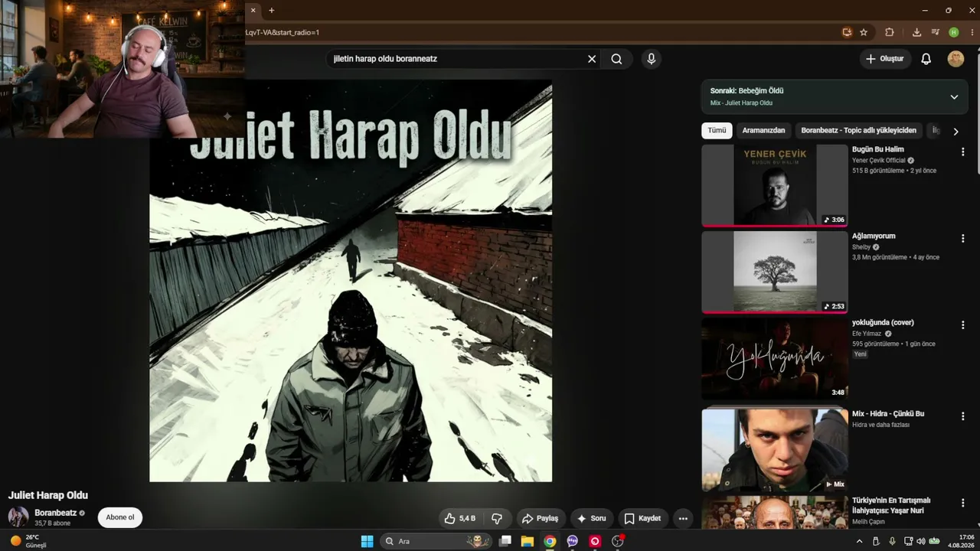The height and width of the screenshot is (551, 980).
Task: Click the Ağlamıyorum video title
Action: [874, 236]
